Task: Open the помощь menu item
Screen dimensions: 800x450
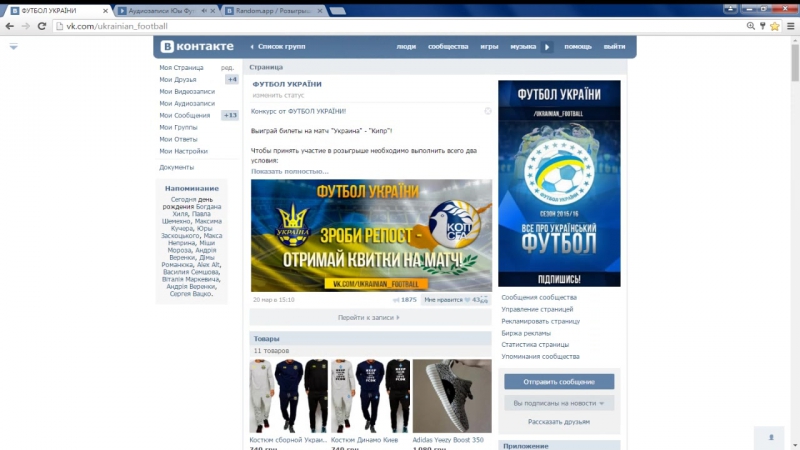Action: (578, 46)
